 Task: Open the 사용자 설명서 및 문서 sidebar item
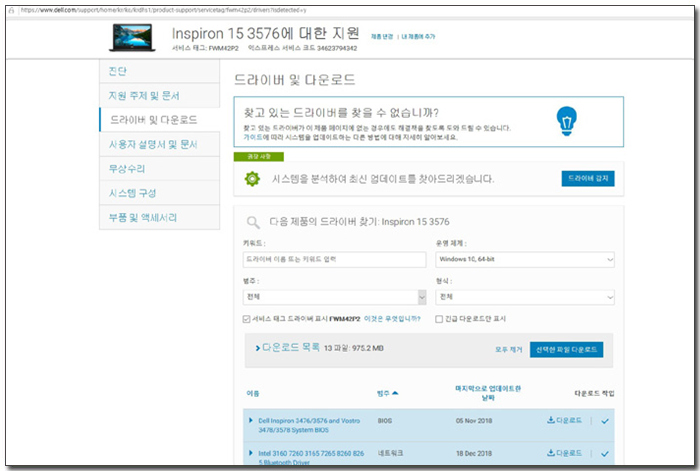[159, 144]
